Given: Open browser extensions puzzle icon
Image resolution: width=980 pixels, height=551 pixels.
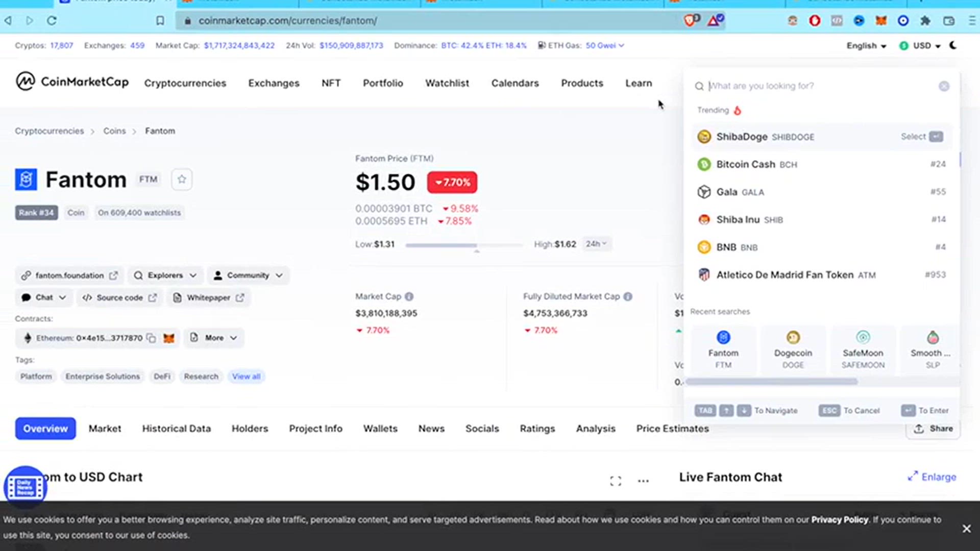Looking at the screenshot, I should (925, 20).
